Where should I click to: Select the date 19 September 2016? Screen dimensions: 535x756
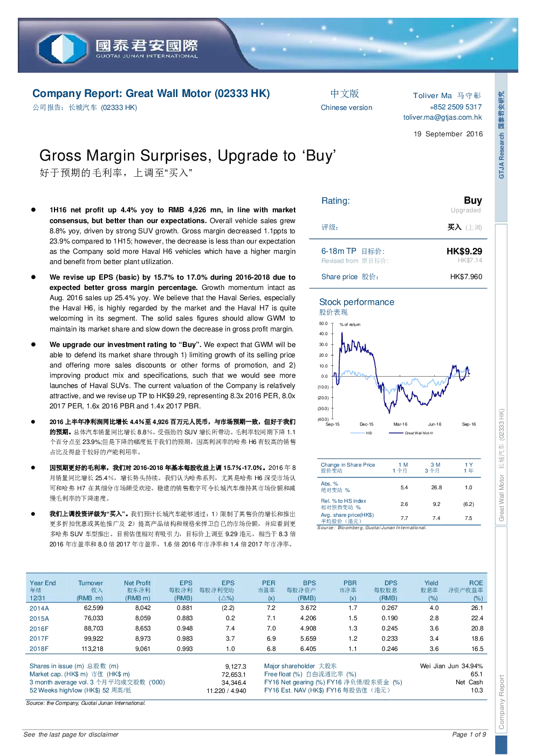(x=448, y=134)
